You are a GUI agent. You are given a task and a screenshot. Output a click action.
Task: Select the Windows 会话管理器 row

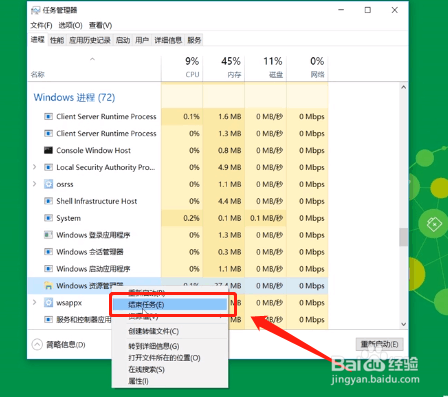point(178,252)
